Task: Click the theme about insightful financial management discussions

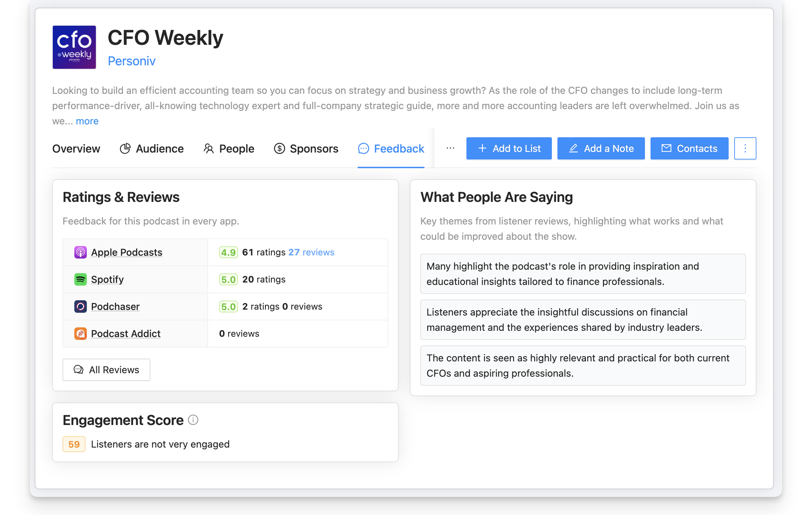Action: coord(583,320)
